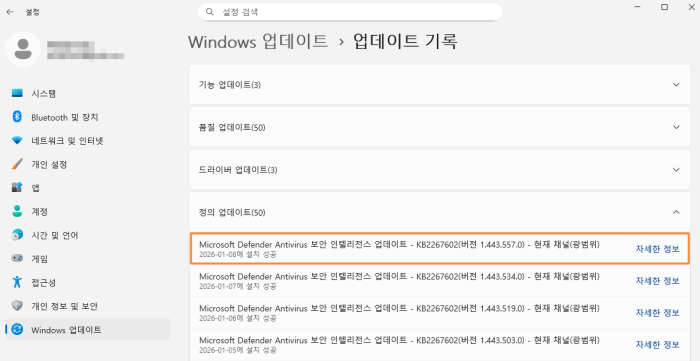Click the search magnifier icon
Image resolution: width=700 pixels, height=361 pixels.
[209, 12]
